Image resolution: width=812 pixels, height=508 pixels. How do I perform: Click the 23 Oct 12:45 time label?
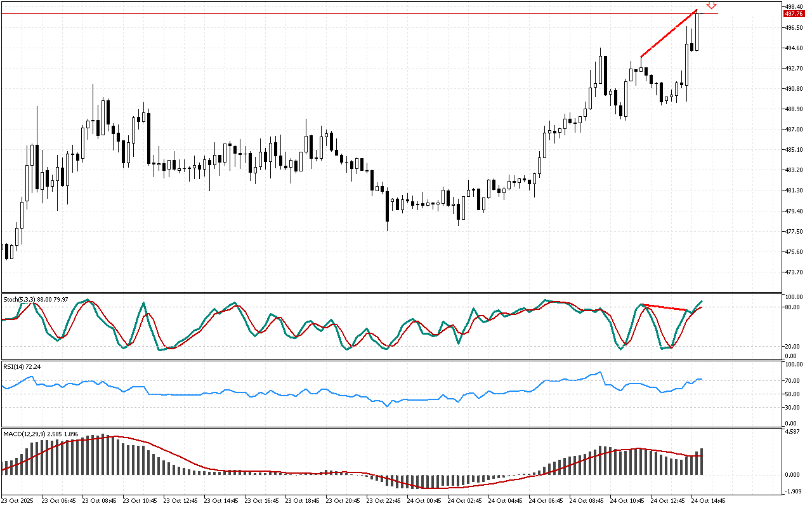[182, 501]
